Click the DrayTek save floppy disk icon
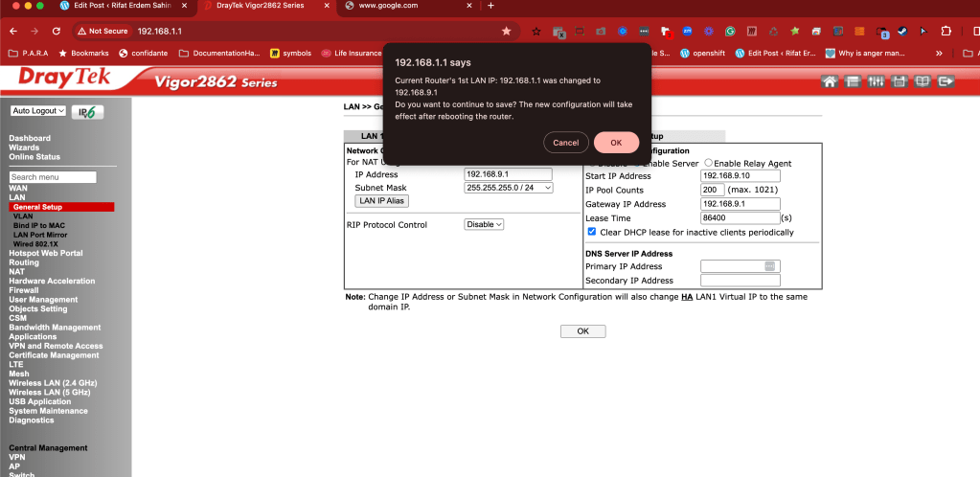 click(899, 82)
